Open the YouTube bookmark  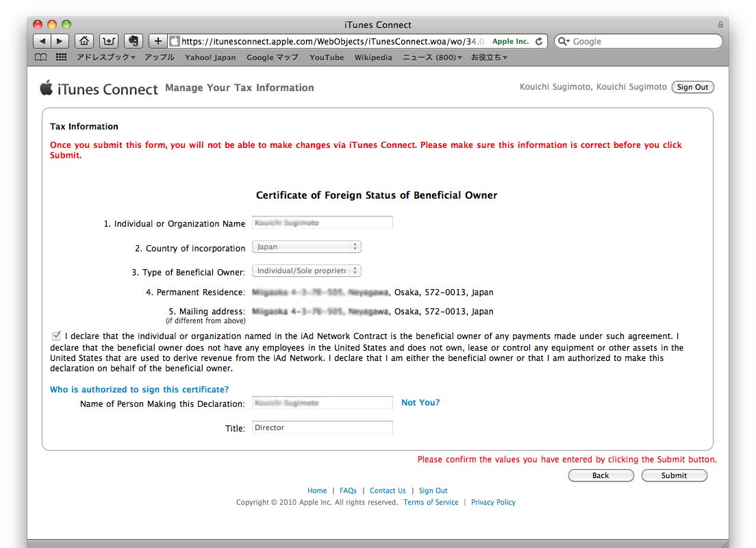(327, 58)
